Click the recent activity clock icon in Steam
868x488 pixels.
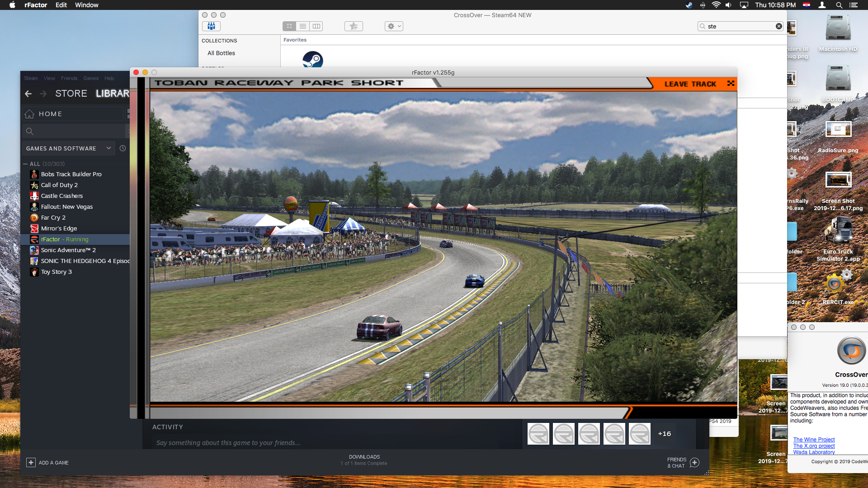[x=123, y=148]
